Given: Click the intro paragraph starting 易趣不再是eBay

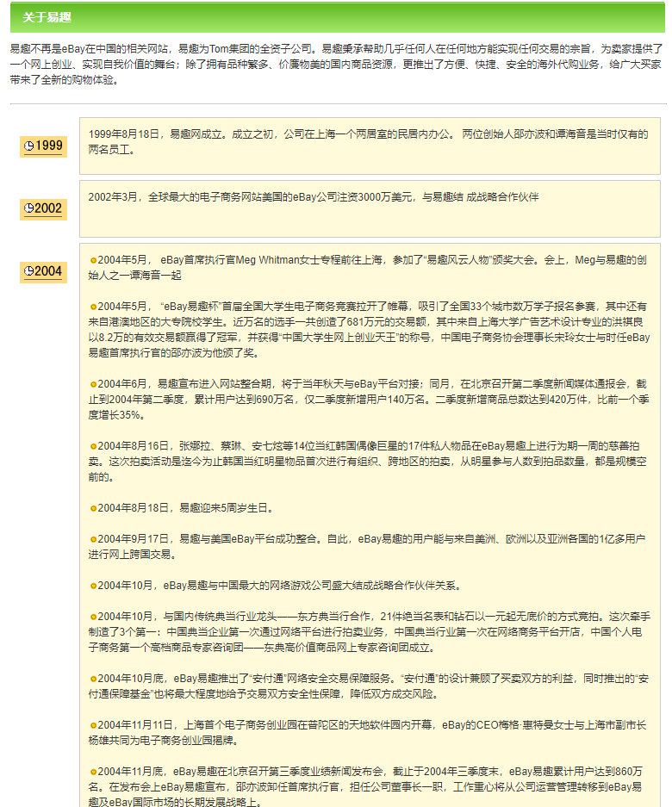Looking at the screenshot, I should pos(336,65).
